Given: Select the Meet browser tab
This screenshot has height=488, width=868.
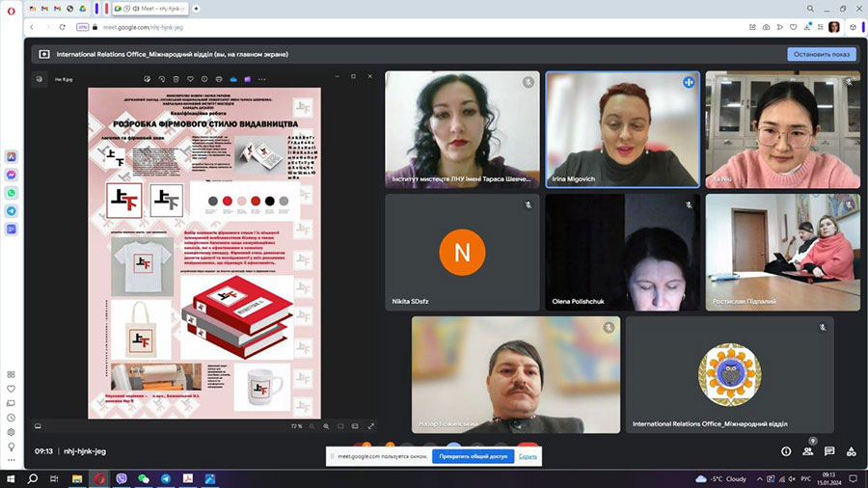Looking at the screenshot, I should point(152,8).
